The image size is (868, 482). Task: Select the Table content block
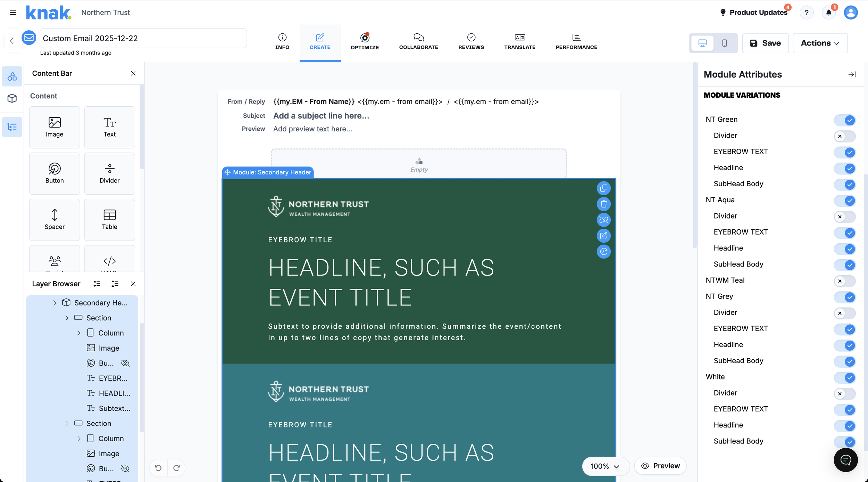109,220
